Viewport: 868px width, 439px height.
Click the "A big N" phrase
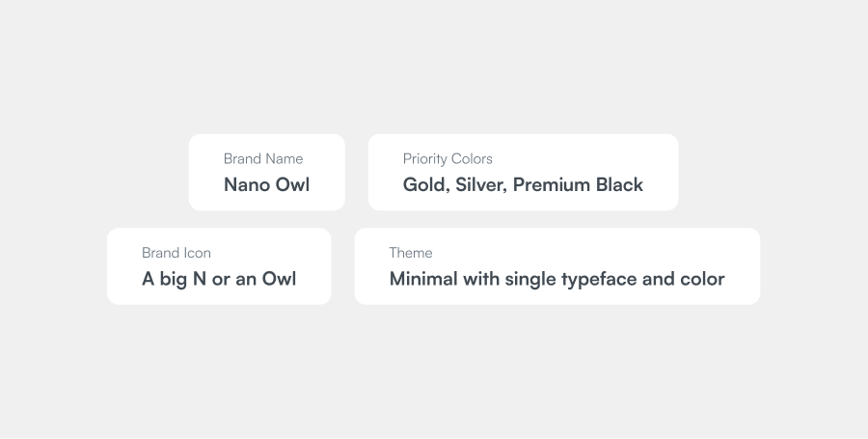[174, 279]
